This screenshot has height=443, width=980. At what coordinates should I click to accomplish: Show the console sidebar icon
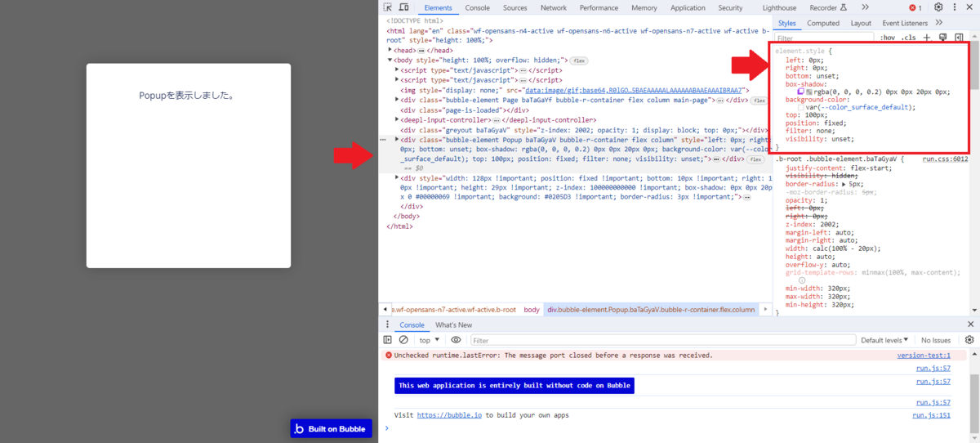(x=388, y=340)
